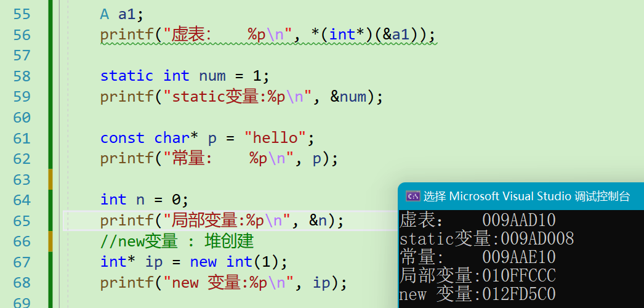Click the printf call printing 常量
The image size is (644, 308).
click(219, 159)
